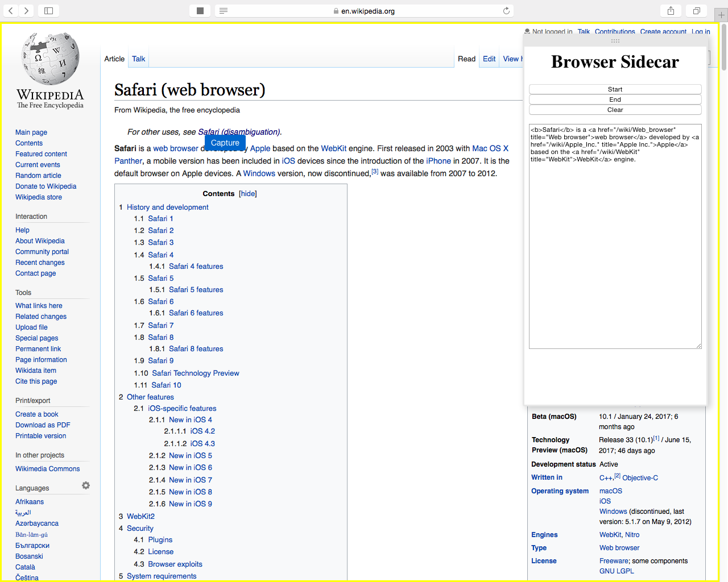Click the stop extension icon in toolbar
The width and height of the screenshot is (728, 582).
[200, 10]
